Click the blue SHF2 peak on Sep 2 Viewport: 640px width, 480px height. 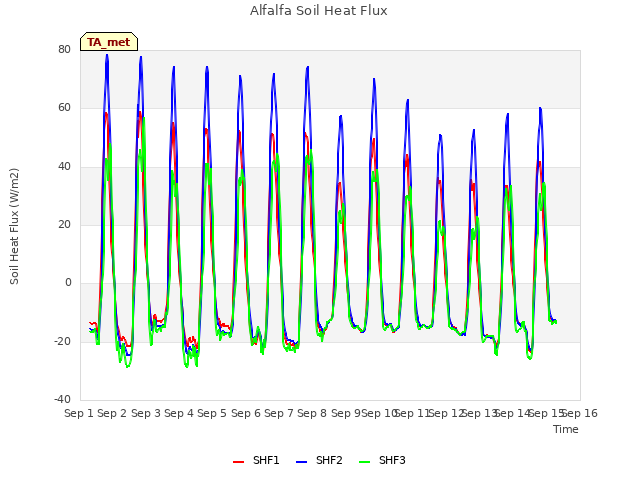coord(107,55)
